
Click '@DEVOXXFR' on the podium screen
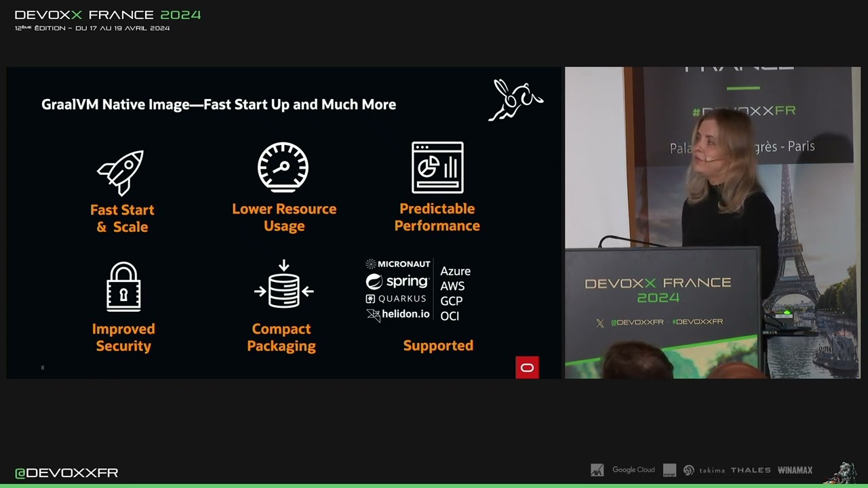[x=637, y=323]
